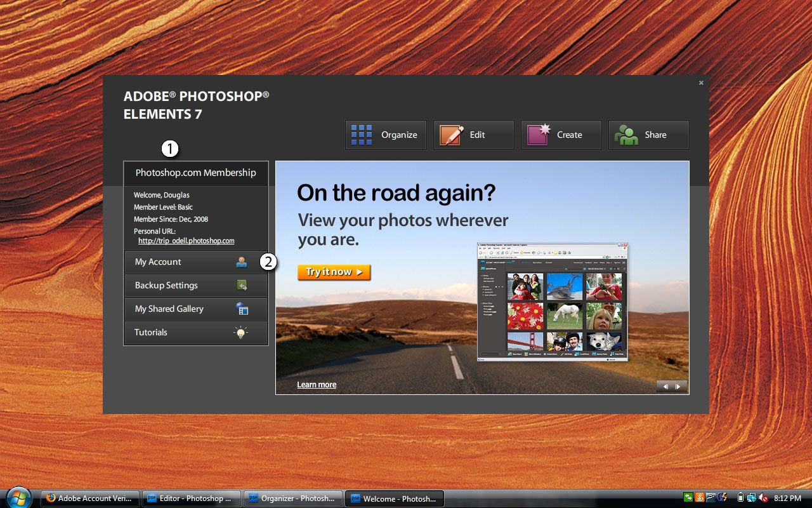The height and width of the screenshot is (508, 812).
Task: Click the orange Try it now button
Action: 334,272
